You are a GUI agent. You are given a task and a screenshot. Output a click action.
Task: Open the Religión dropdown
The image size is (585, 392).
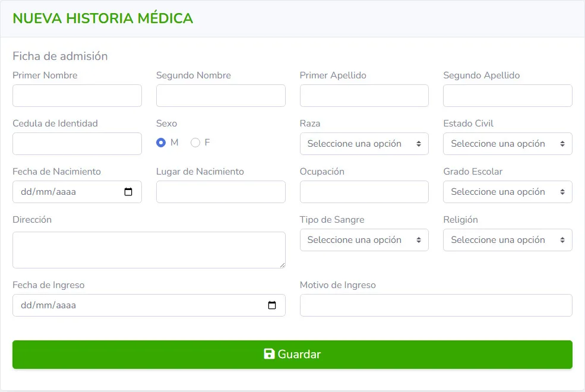pyautogui.click(x=507, y=240)
